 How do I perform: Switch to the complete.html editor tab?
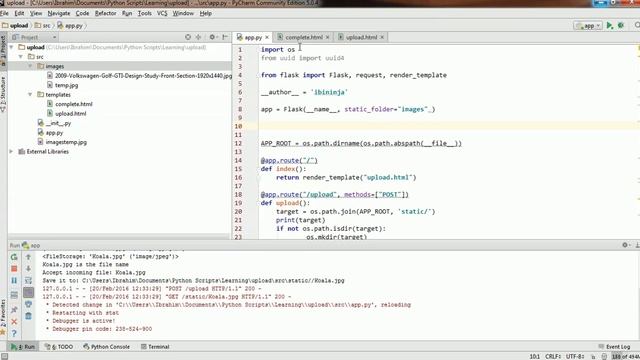tap(304, 37)
